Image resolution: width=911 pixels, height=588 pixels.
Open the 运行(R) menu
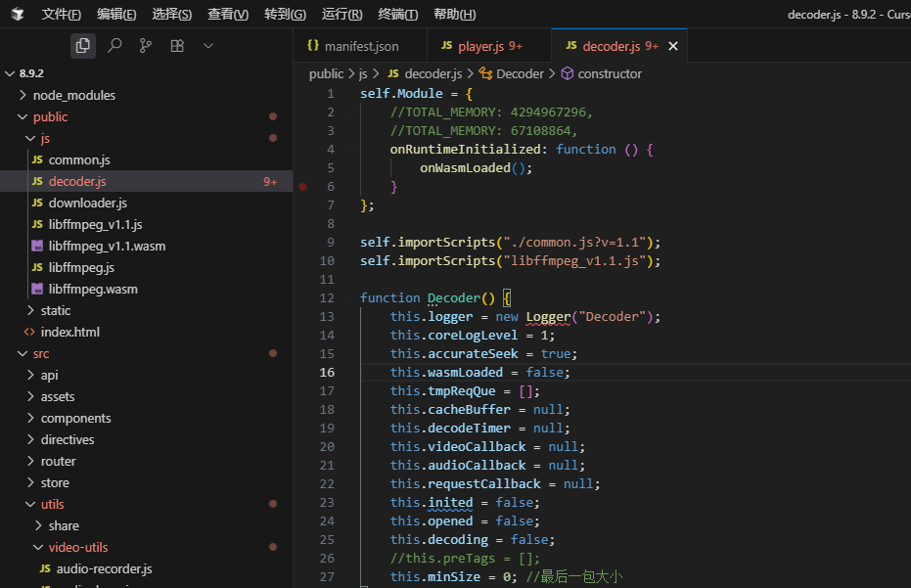(342, 14)
